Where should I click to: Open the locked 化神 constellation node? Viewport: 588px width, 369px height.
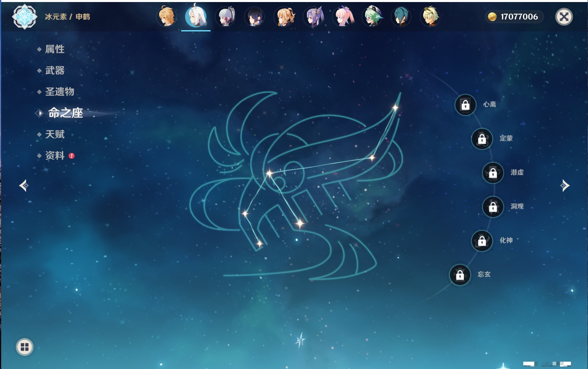482,241
